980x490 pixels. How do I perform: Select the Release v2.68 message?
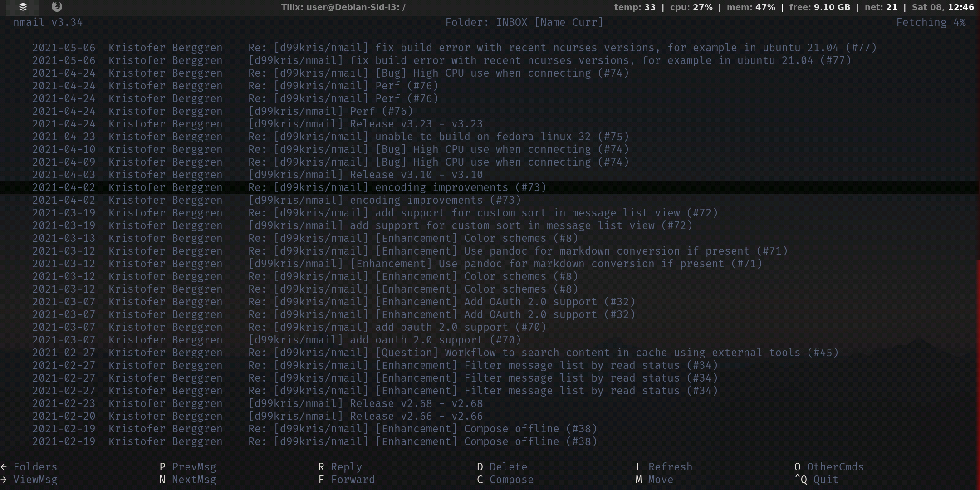pos(365,403)
